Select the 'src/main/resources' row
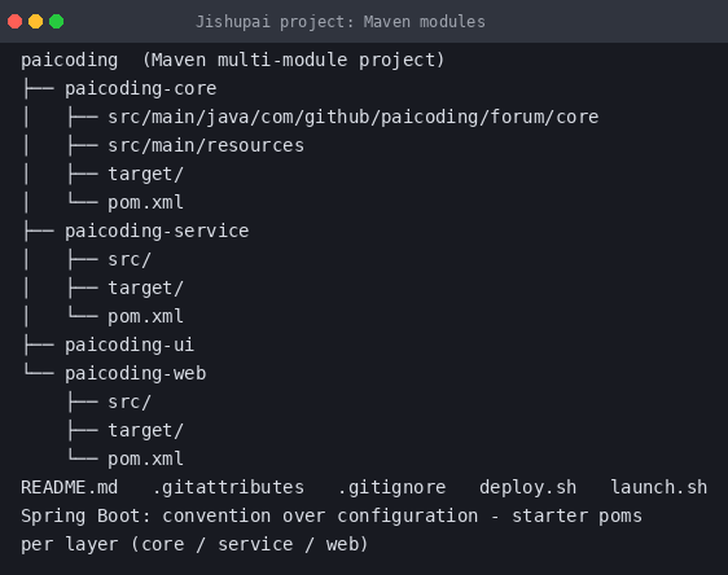The image size is (728, 575). tap(206, 146)
